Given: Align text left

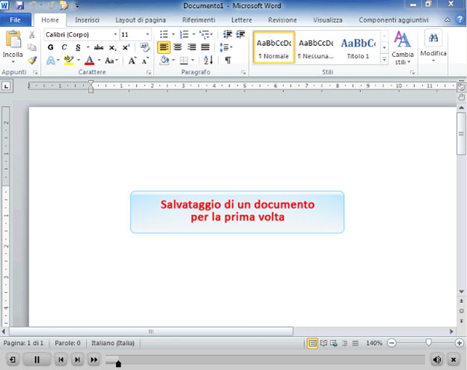Looking at the screenshot, I should tap(164, 47).
